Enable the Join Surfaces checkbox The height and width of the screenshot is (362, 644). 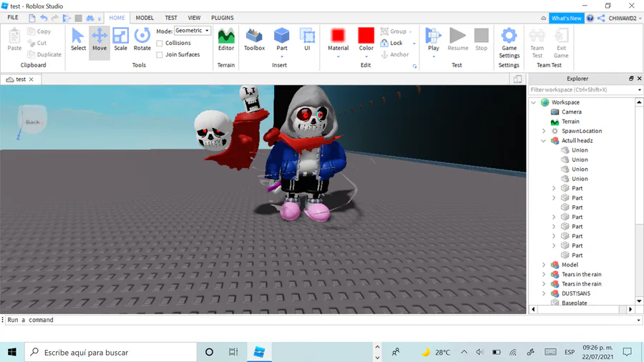pos(160,54)
